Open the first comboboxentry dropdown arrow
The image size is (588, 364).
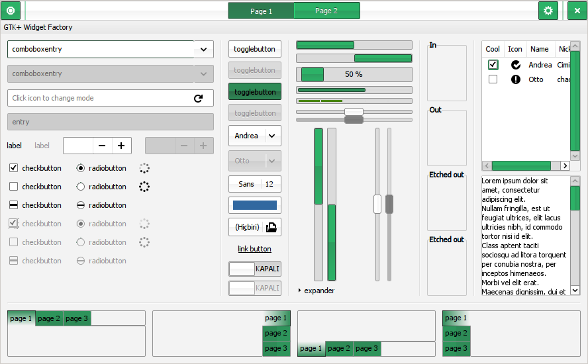click(204, 50)
